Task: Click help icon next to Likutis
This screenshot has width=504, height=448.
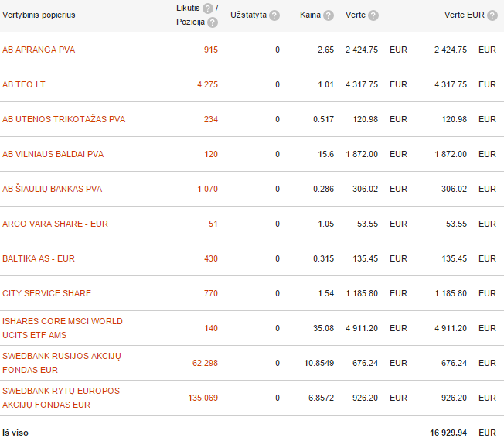Action: [x=208, y=9]
